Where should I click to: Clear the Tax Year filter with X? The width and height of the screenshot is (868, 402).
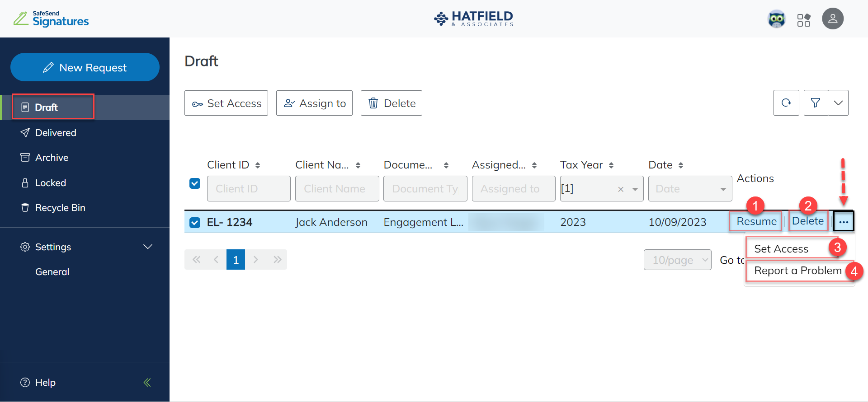(621, 189)
